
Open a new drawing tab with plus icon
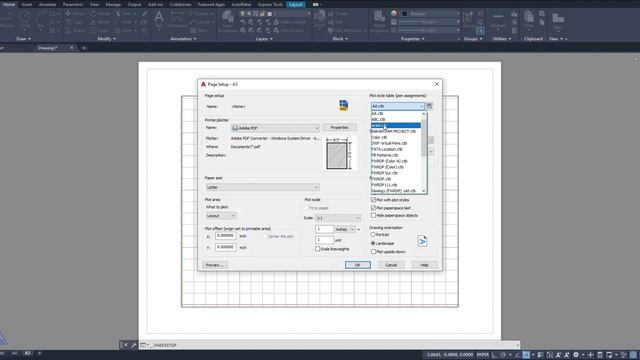coord(84,48)
